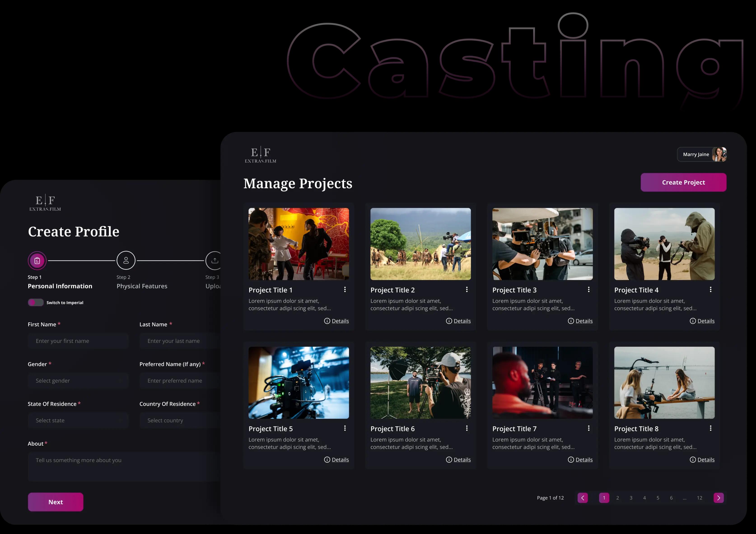The height and width of the screenshot is (534, 756).
Task: Click Marry Jaine's profile avatar
Action: (719, 155)
